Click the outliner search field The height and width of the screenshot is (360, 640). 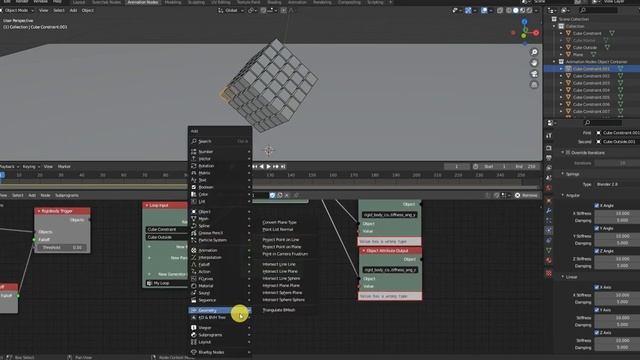[599, 10]
